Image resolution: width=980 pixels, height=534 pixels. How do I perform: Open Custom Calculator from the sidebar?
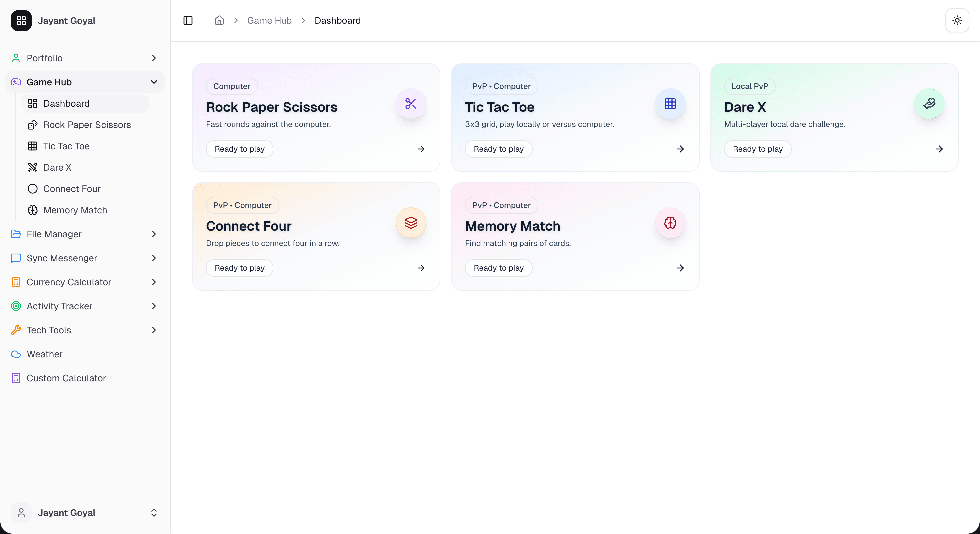(x=85, y=378)
